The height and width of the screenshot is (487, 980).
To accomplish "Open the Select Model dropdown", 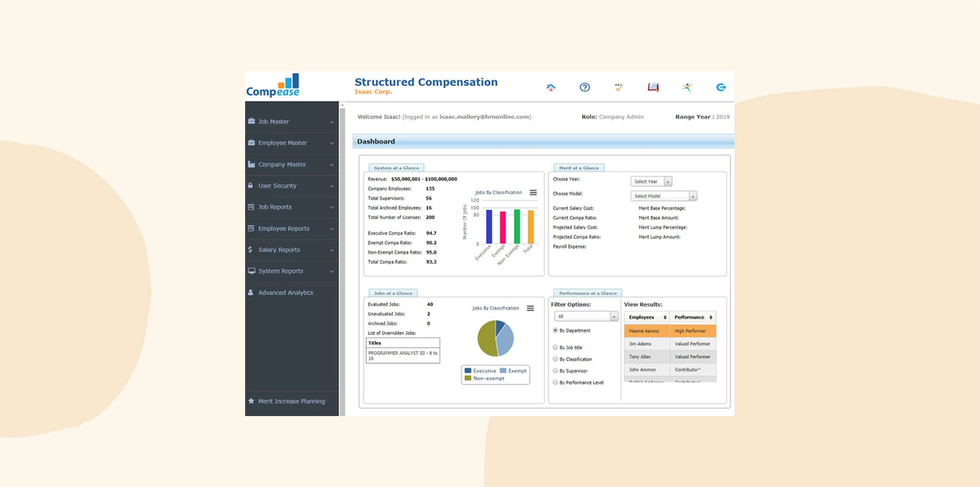I will point(663,196).
